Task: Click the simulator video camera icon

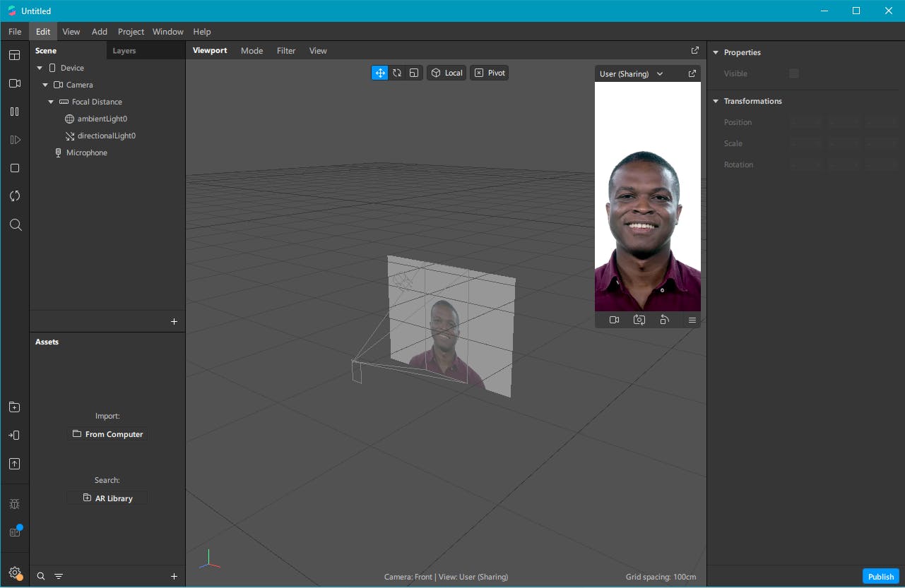Action: [615, 320]
